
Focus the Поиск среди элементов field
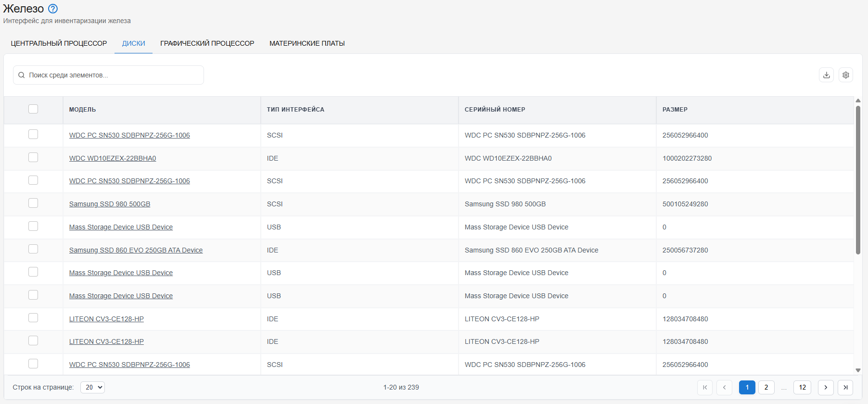(x=108, y=75)
